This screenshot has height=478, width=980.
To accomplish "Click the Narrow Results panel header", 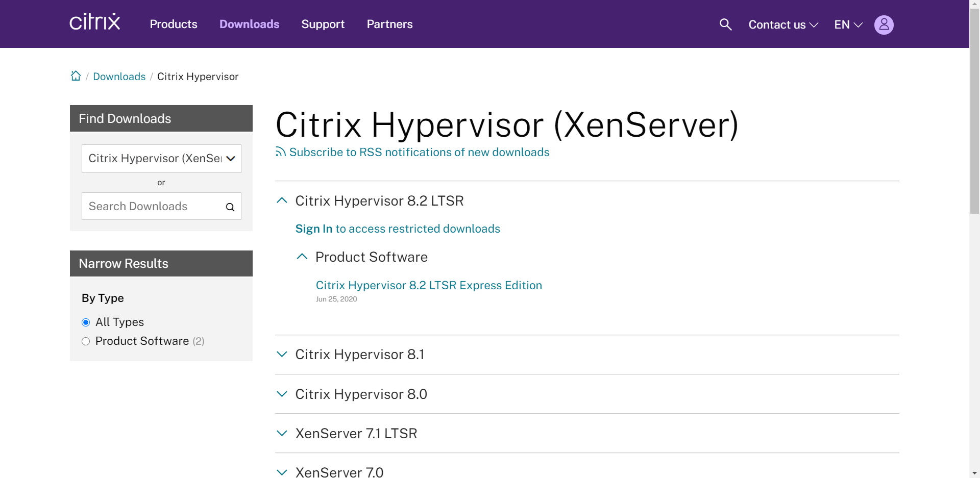I will (x=161, y=263).
